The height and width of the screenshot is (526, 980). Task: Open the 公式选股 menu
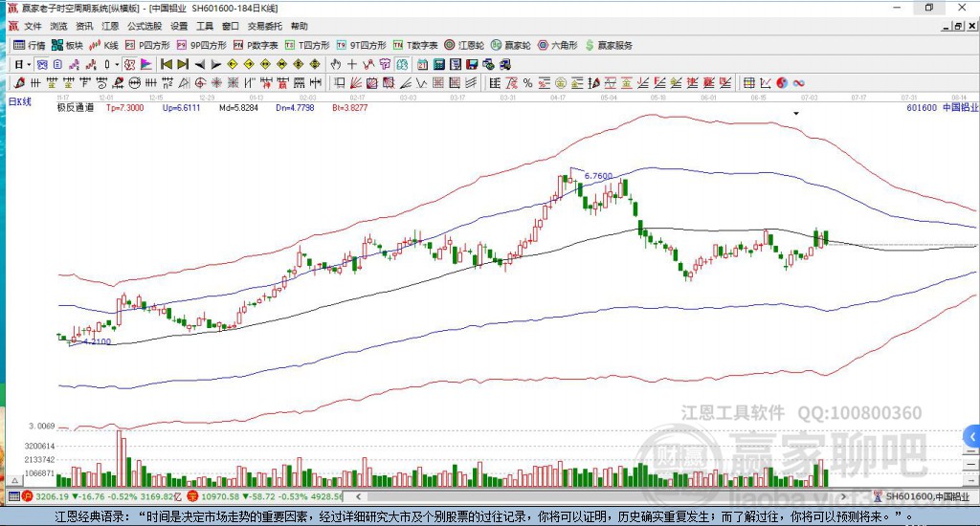145,26
